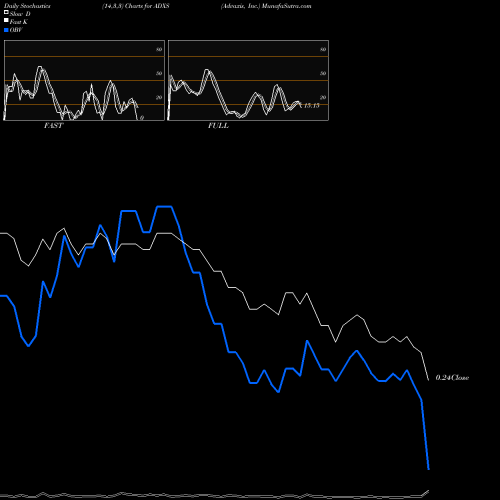Click the '(14,3,3) Charts for ADXS' text
The image size is (500, 500).
[x=136, y=6]
